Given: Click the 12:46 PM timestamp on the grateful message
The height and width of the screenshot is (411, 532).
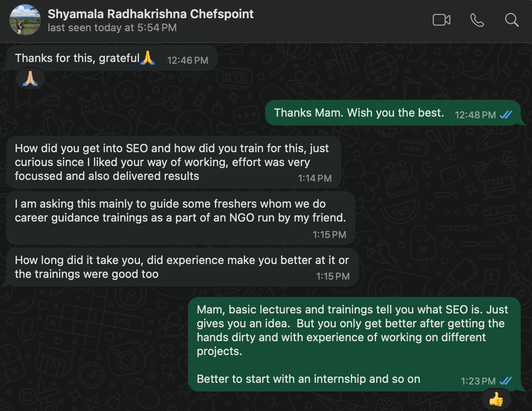Looking at the screenshot, I should 188,60.
